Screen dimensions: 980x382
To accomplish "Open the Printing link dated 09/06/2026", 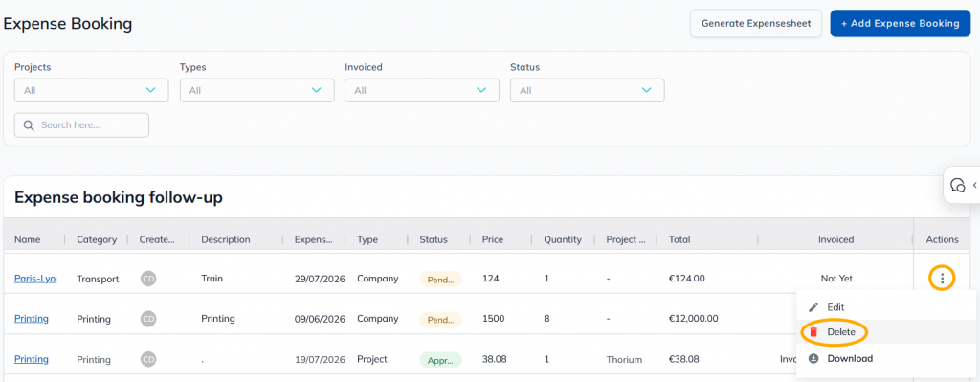I will 32,319.
